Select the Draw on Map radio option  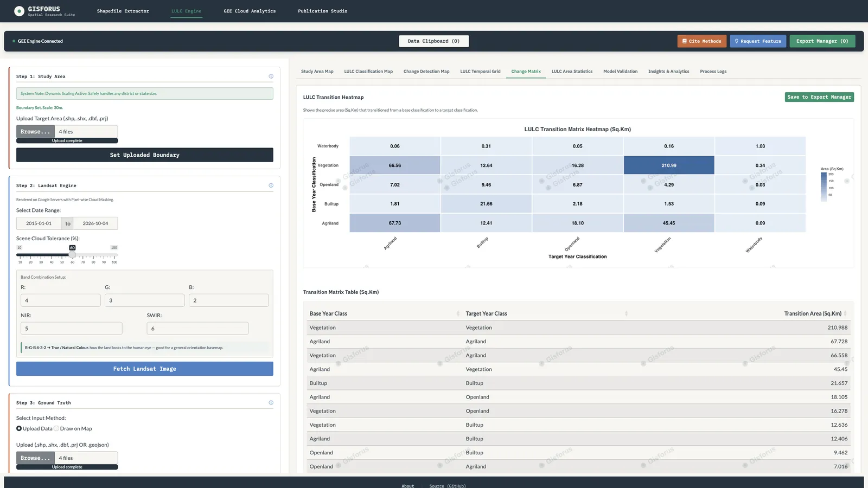coord(56,428)
